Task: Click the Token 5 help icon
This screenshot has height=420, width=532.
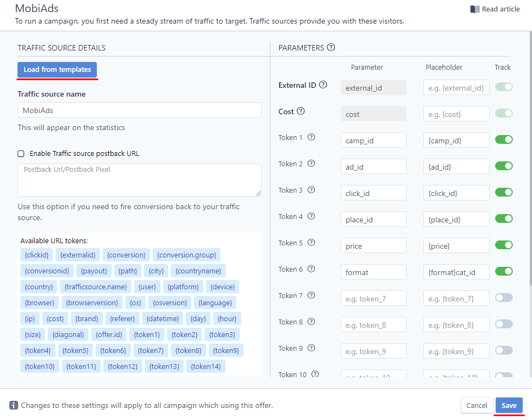Action: 311,243
